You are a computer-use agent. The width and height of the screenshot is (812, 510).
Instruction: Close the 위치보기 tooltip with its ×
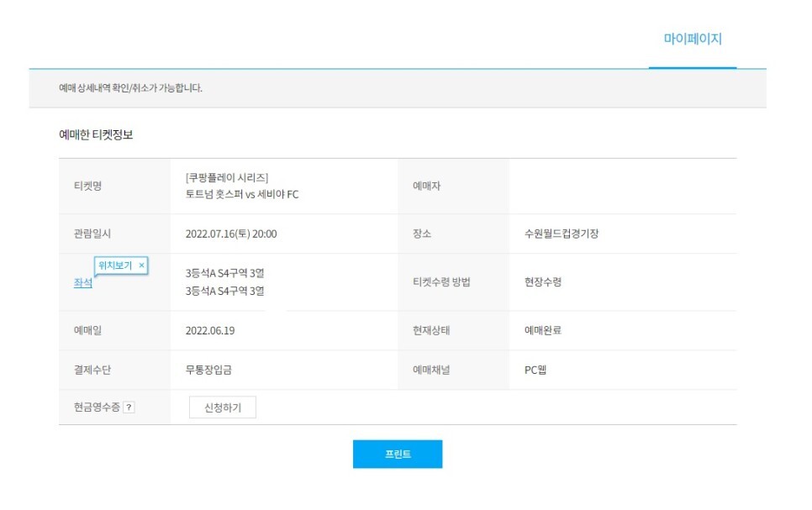click(141, 266)
